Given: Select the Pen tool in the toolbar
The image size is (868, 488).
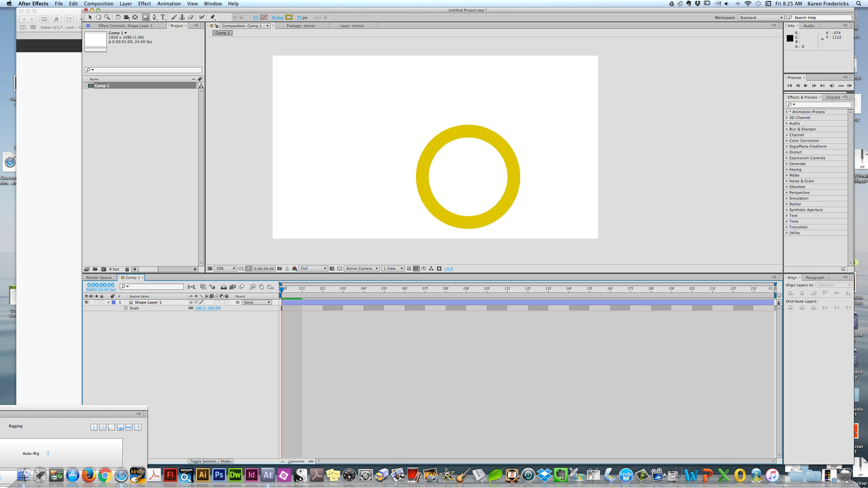Looking at the screenshot, I should click(x=154, y=17).
